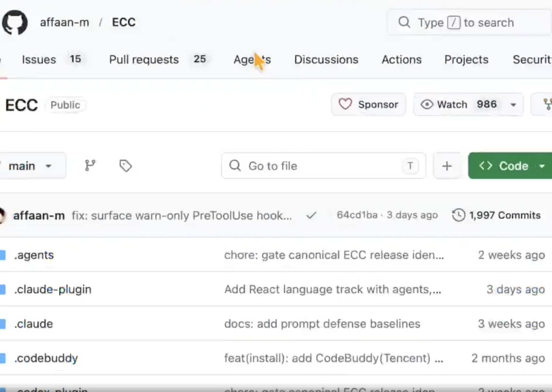Open the GitHub homepage logo
The height and width of the screenshot is (392, 552).
click(15, 22)
